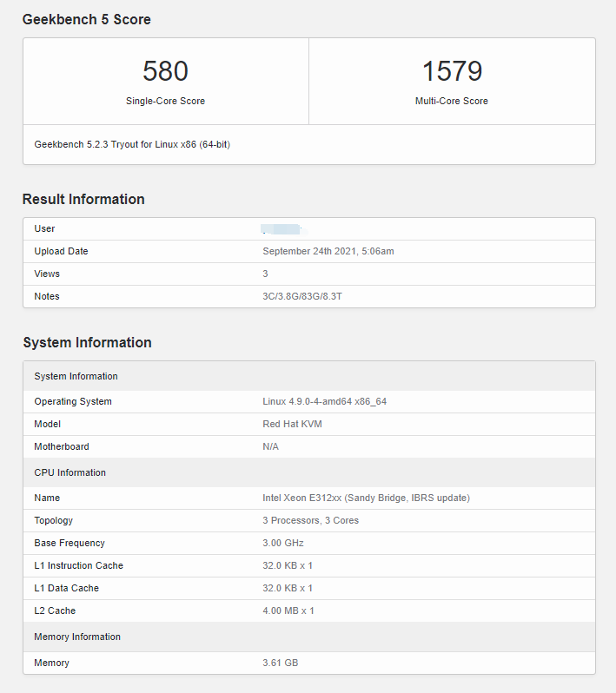This screenshot has height=693, width=616.
Task: Select the Notes value 3C/3.8G/83G/8.3T
Action: [308, 296]
